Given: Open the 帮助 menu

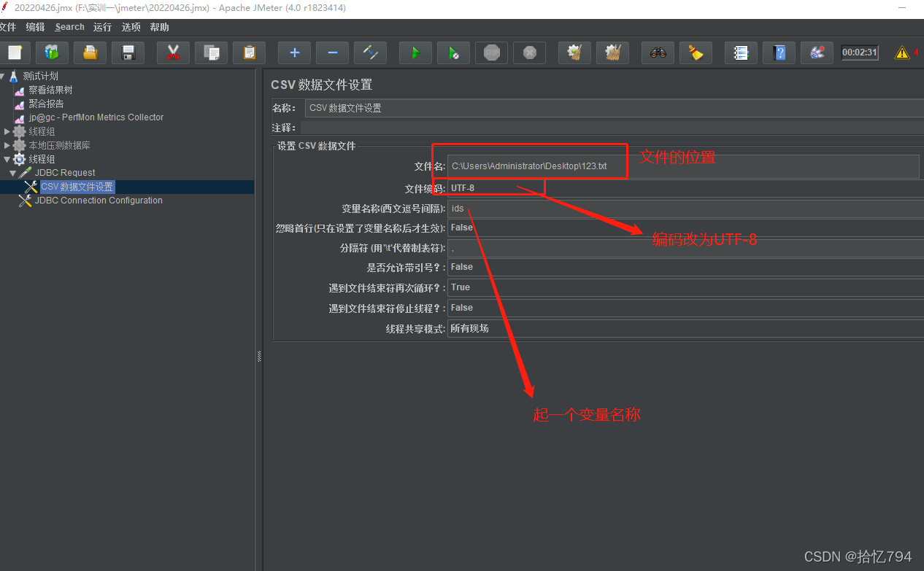Looking at the screenshot, I should [x=159, y=27].
